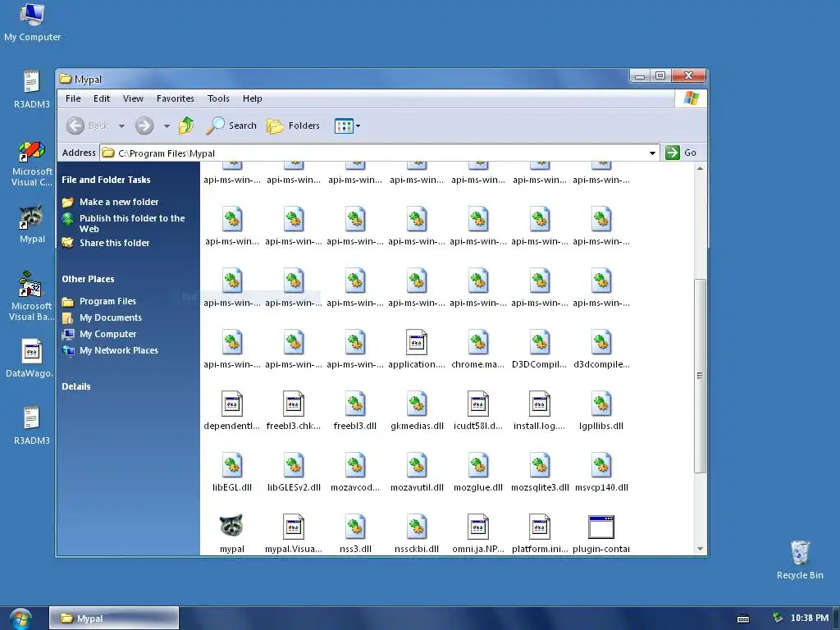Select the mozglue.dll file icon

click(478, 466)
